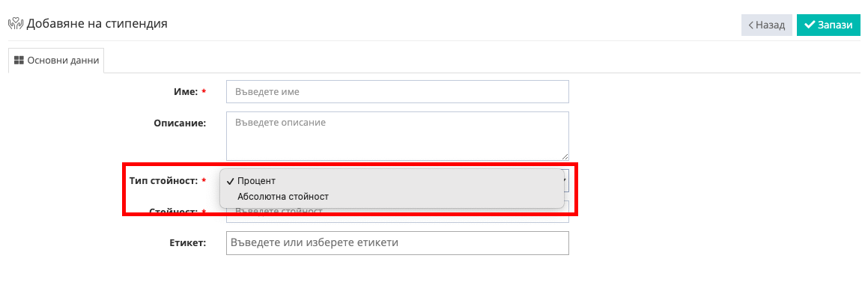Click the Етикет field label

[x=188, y=243]
